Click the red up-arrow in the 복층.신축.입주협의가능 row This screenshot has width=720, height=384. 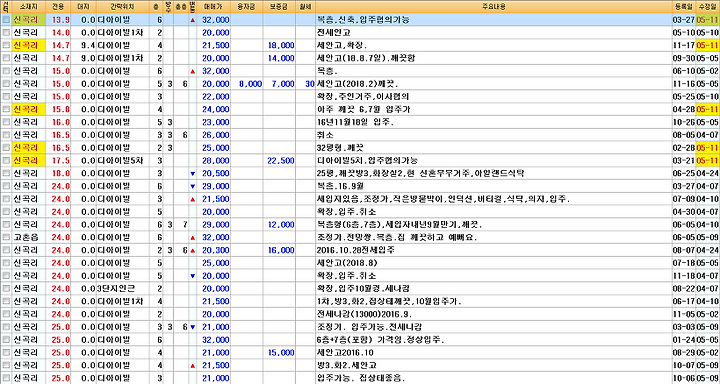pos(192,20)
